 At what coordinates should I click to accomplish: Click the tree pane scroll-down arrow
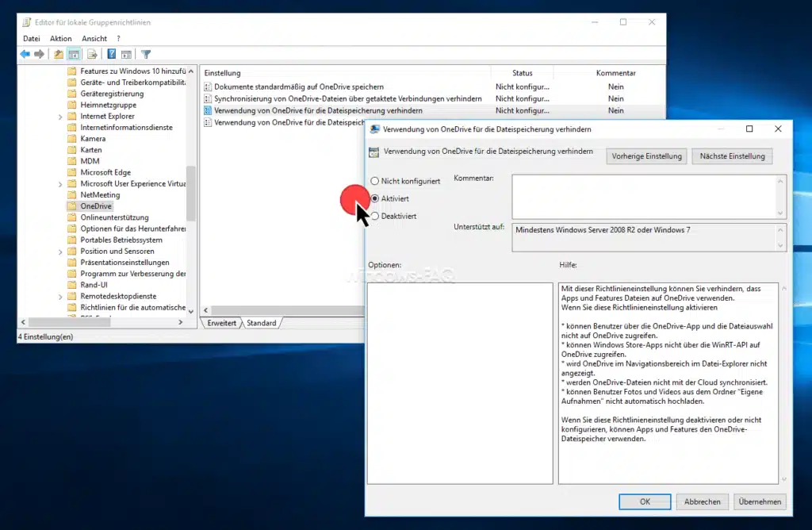191,311
